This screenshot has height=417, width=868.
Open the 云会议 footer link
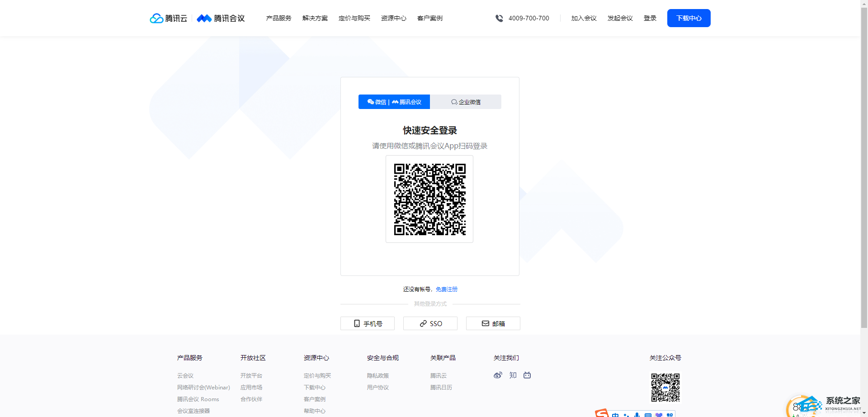tap(185, 376)
